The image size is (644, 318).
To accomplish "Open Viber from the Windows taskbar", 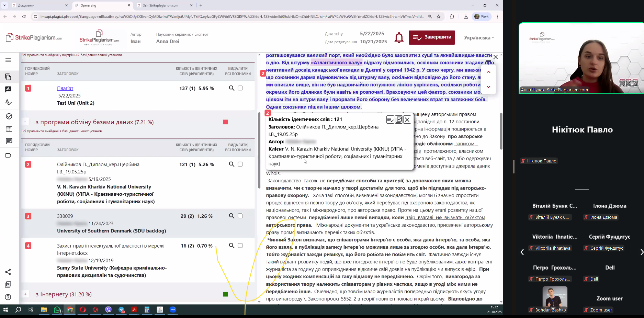I will click(109, 310).
